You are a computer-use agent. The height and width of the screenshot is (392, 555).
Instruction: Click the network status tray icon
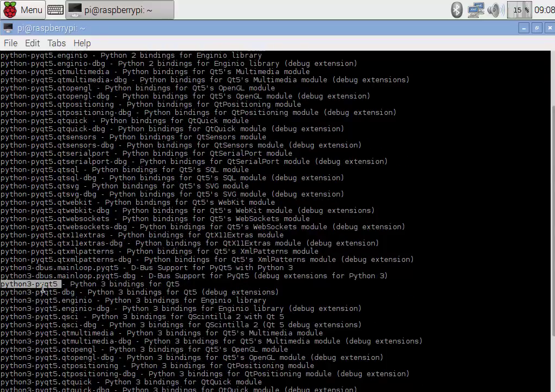[x=475, y=9]
